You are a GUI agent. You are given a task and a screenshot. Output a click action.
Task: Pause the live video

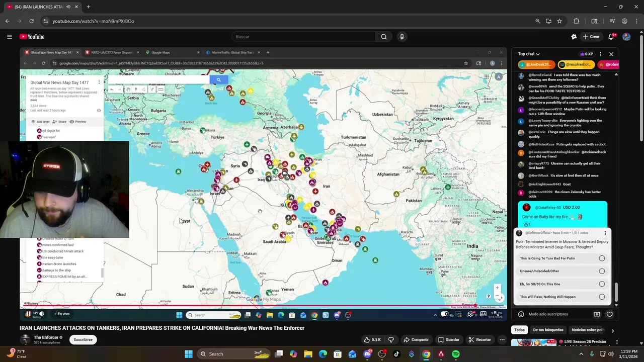(28, 314)
